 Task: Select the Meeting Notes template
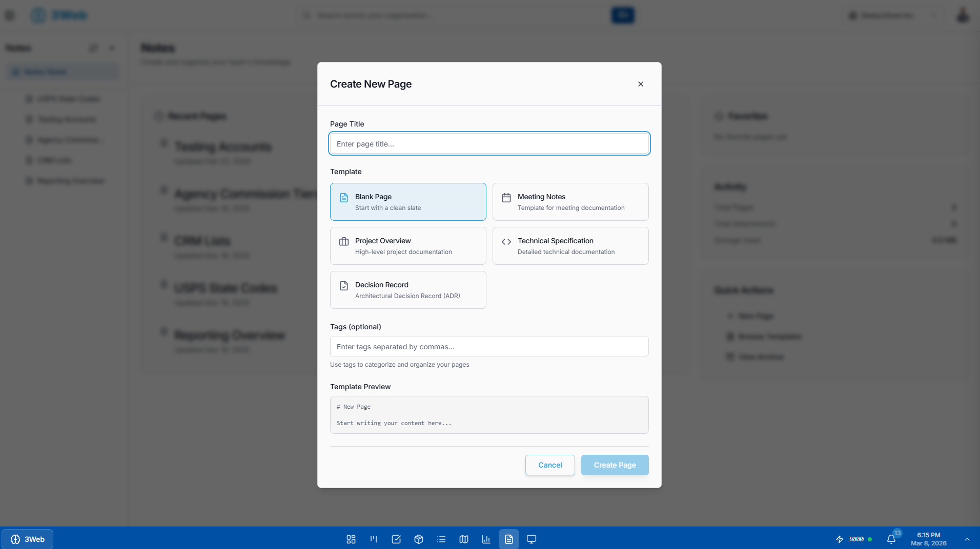coord(570,201)
